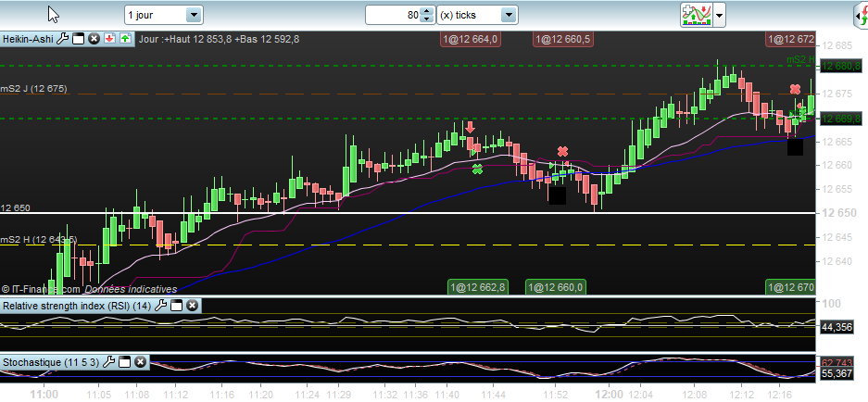Click the '11:44' time axis label
The width and height of the screenshot is (868, 402).
coord(491,395)
